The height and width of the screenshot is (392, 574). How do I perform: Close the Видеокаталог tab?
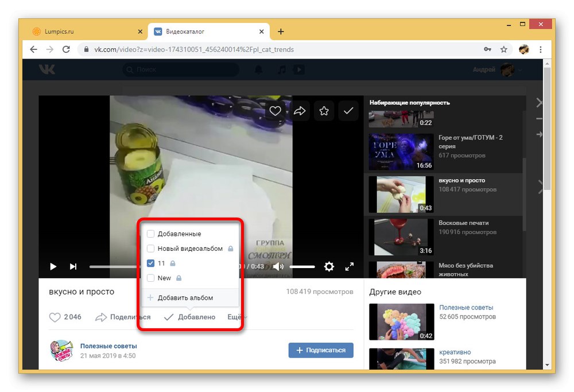pyautogui.click(x=261, y=32)
